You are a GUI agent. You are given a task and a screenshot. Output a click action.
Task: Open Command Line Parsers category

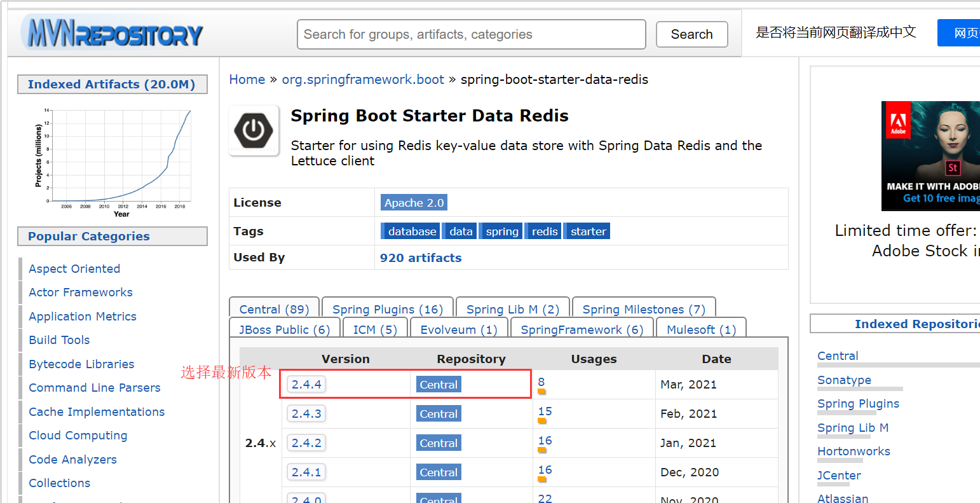pos(95,388)
